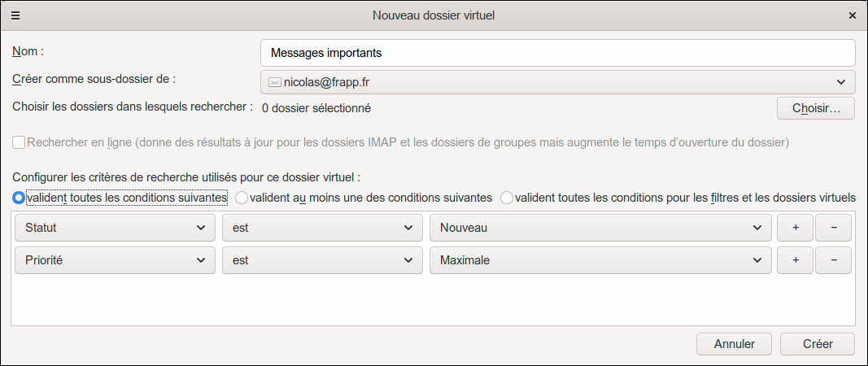Screen dimensions: 868x366
Task: Close the Nouveau dossier virtuel dialog
Action: [852, 15]
